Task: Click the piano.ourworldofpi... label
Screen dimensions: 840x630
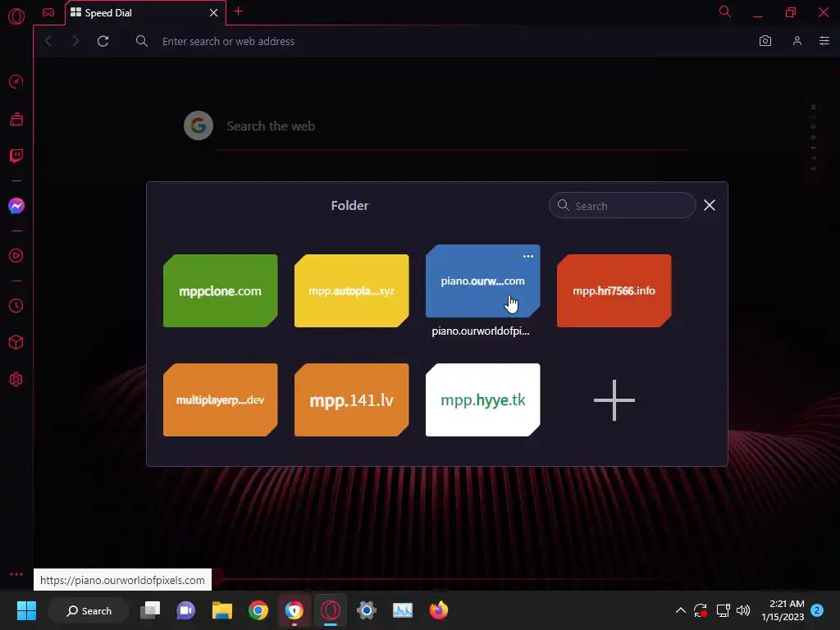Action: [x=481, y=331]
